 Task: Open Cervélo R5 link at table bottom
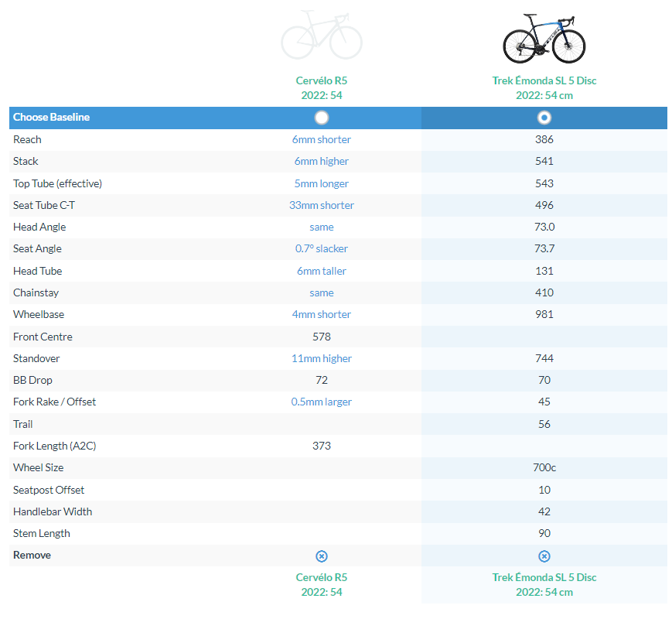pos(322,585)
